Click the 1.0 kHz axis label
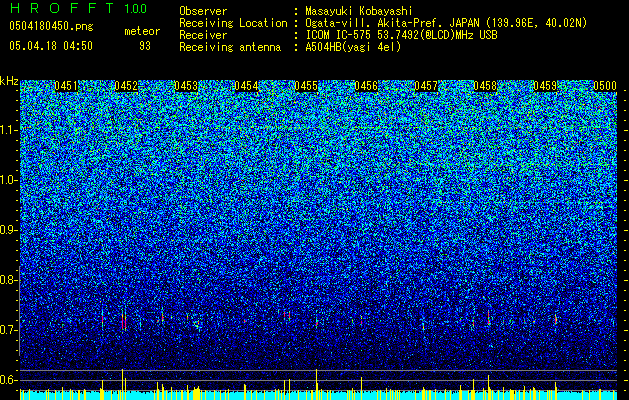 click(x=8, y=180)
